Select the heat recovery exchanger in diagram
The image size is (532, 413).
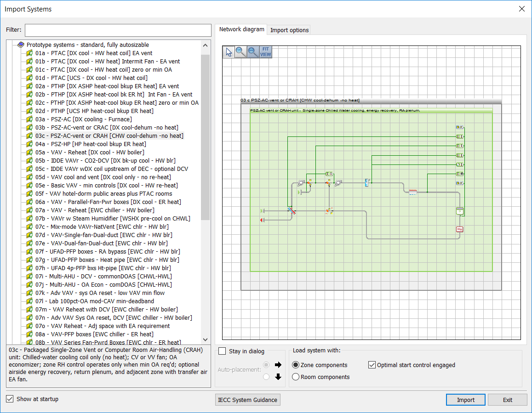point(291,211)
